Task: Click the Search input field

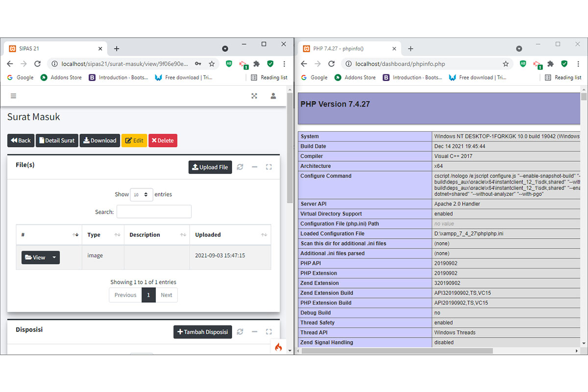Action: [154, 212]
